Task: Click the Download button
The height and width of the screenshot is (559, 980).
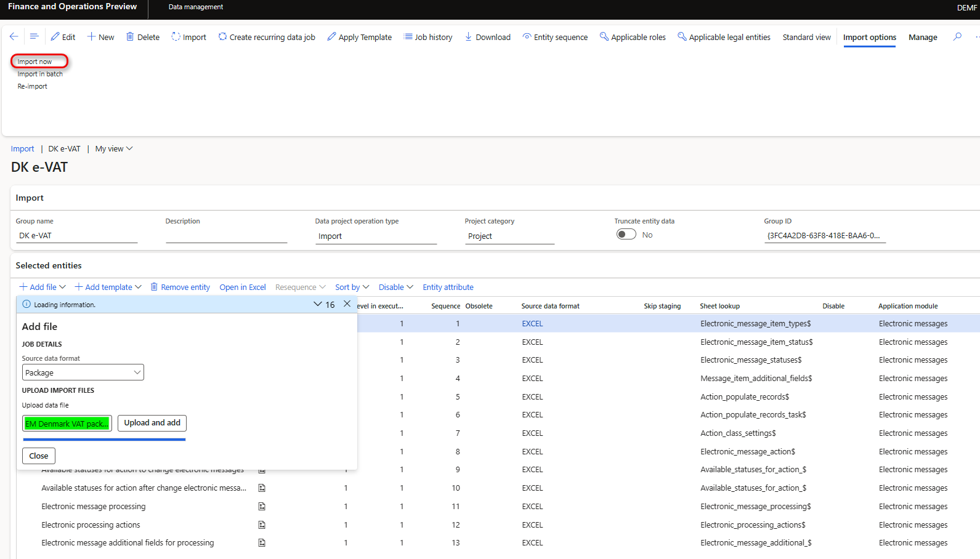Action: click(x=488, y=37)
